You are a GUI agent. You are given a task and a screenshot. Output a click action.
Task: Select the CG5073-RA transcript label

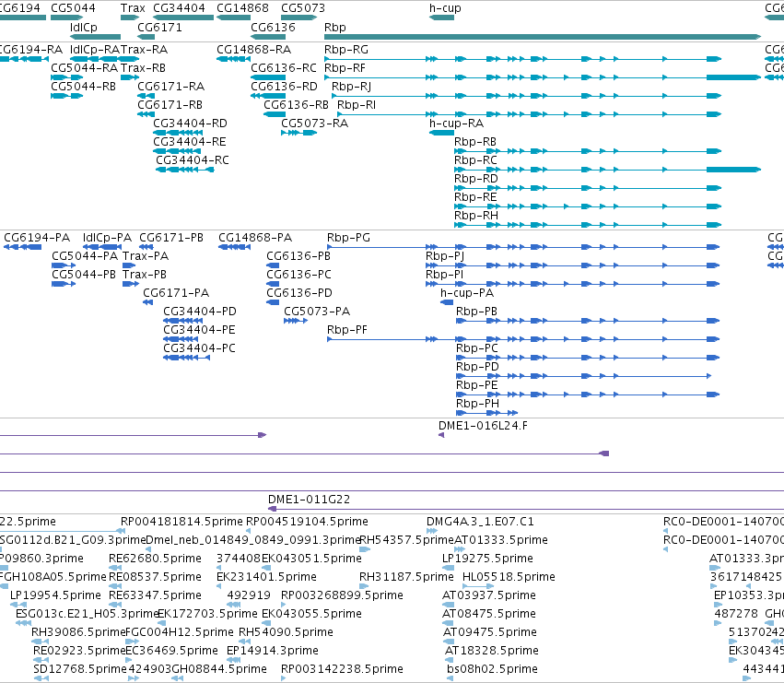(314, 124)
